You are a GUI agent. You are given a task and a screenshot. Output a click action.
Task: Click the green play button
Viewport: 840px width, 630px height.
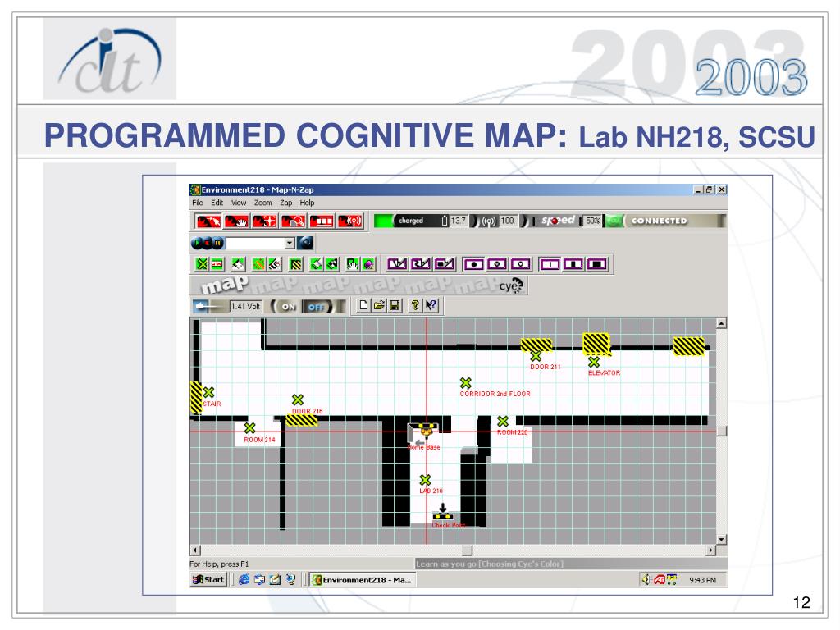[x=197, y=243]
